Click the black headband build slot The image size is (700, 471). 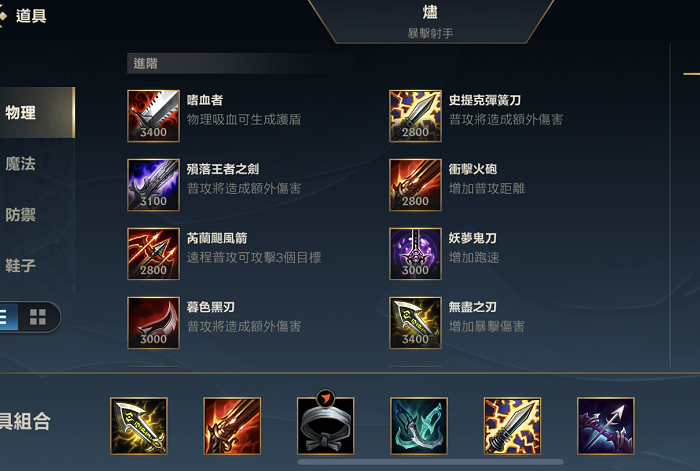coord(325,426)
